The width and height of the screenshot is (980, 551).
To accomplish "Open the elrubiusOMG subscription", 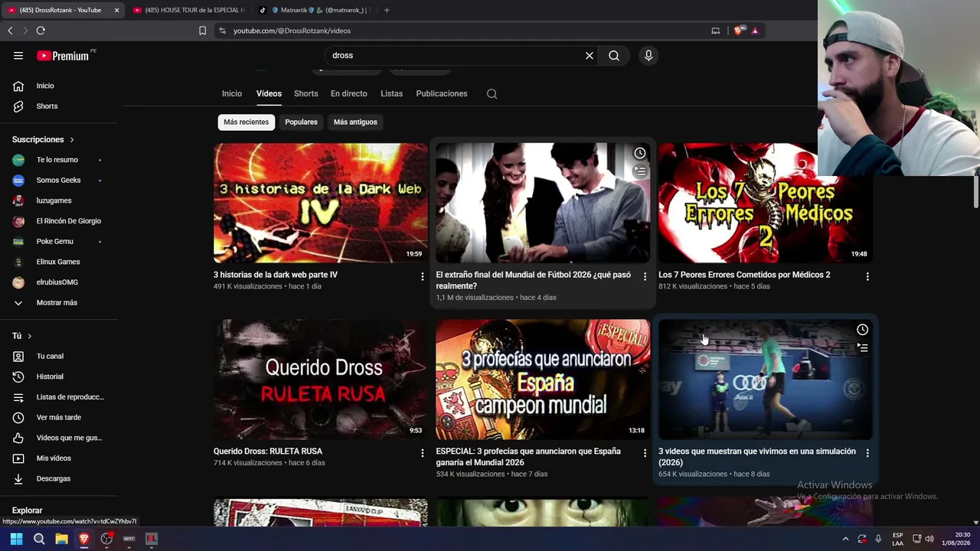I will 59,282.
